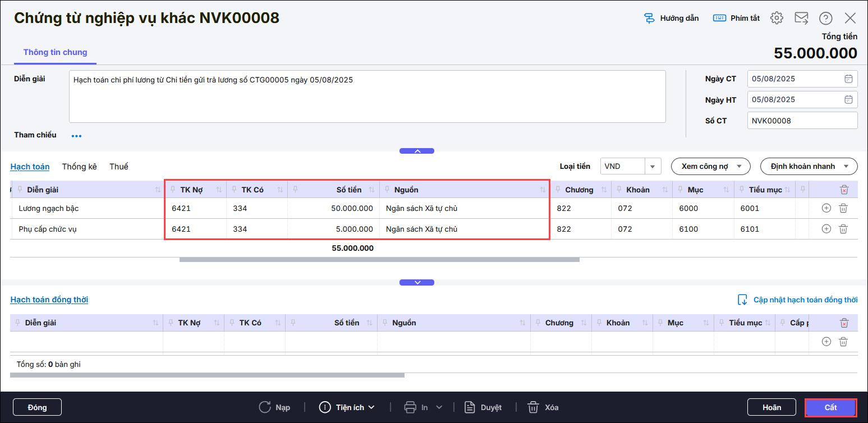Expand the Định khoản nhanh dropdown
This screenshot has width=868, height=423.
click(x=809, y=167)
